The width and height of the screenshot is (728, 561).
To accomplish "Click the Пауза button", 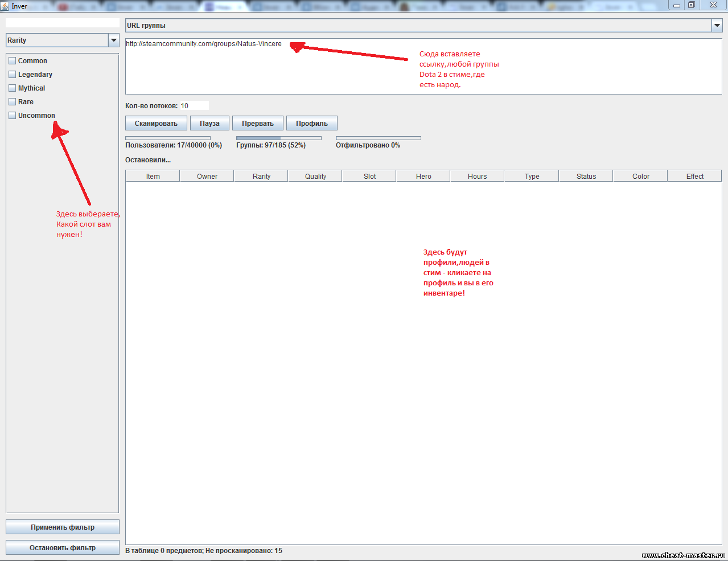I will (209, 124).
